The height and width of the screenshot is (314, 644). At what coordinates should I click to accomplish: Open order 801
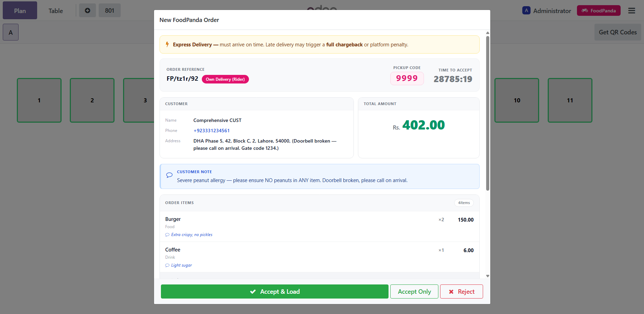(x=110, y=11)
